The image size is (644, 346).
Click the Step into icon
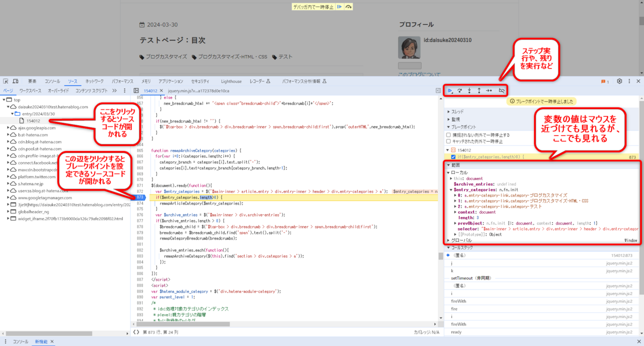470,91
